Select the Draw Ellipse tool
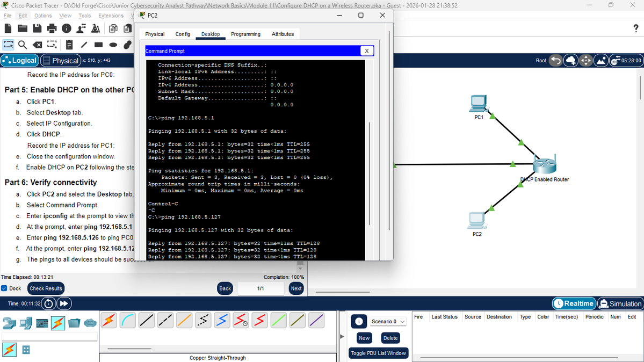Image resolution: width=644 pixels, height=362 pixels. (113, 45)
